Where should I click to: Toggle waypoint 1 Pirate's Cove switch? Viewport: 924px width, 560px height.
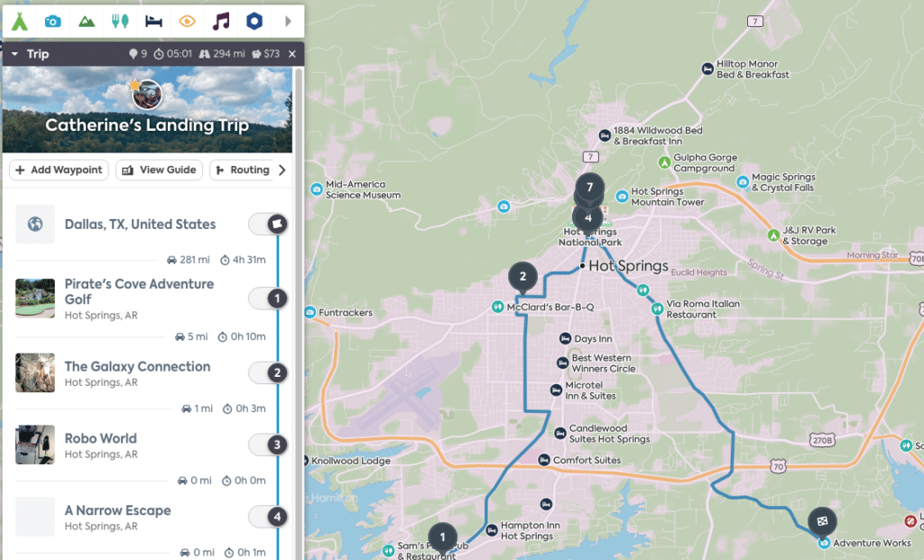tap(268, 298)
